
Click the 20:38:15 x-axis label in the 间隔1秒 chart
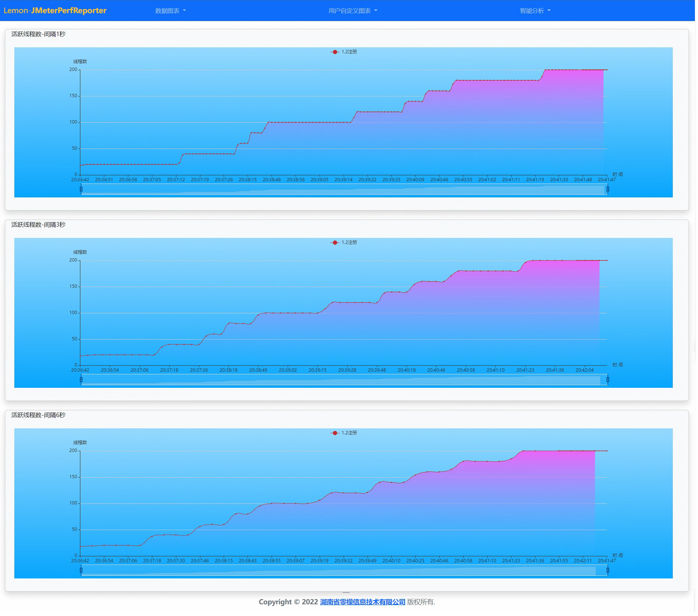pos(248,179)
